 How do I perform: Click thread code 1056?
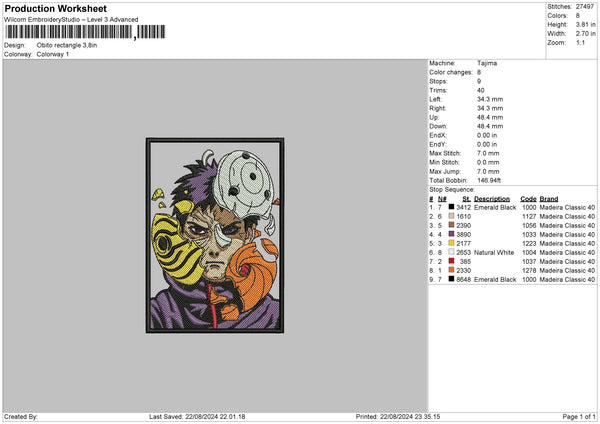click(529, 225)
